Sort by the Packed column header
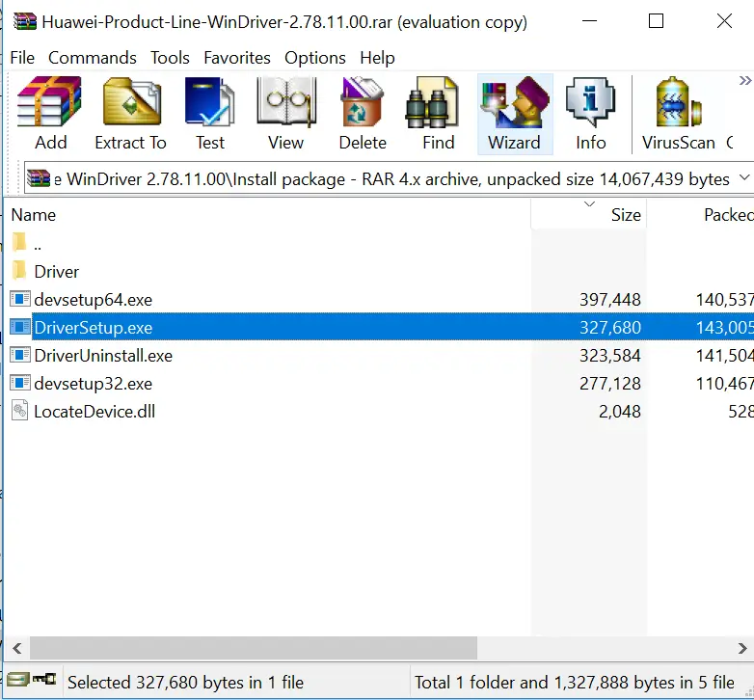Viewport: 754px width, 700px height. tap(701, 214)
